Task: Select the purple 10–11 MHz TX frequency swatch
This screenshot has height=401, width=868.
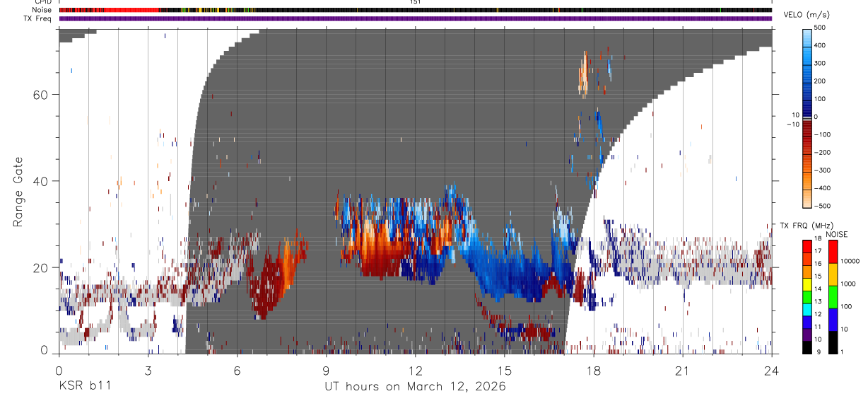Action: click(x=807, y=335)
